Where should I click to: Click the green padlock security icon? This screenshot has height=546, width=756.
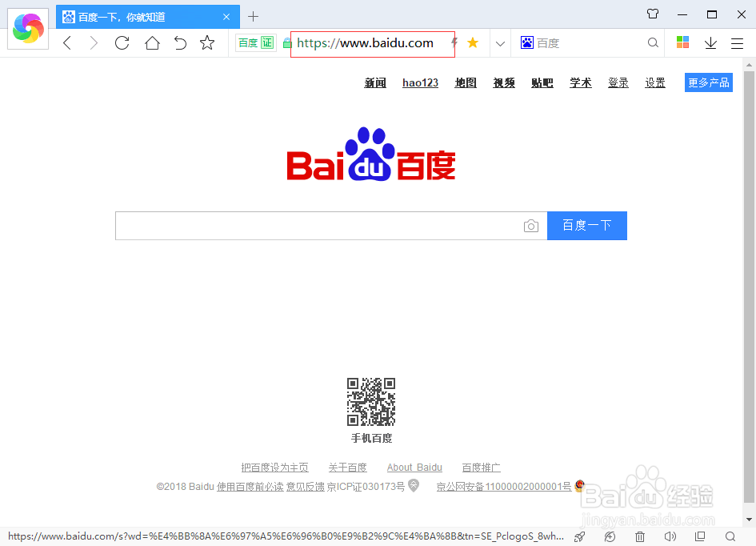tap(287, 43)
